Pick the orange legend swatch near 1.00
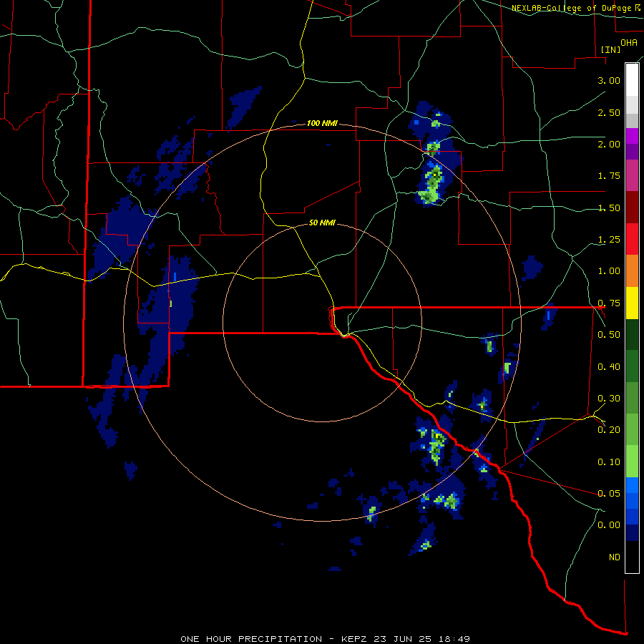644x644 pixels. 632,270
